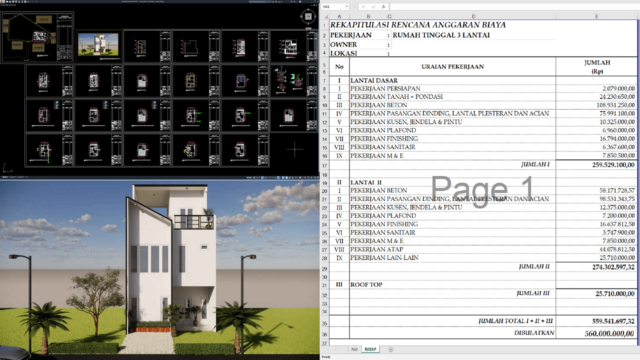The image size is (640, 360).
Task: Open the Name Box dropdown arrow in Excel
Action: [x=347, y=7]
